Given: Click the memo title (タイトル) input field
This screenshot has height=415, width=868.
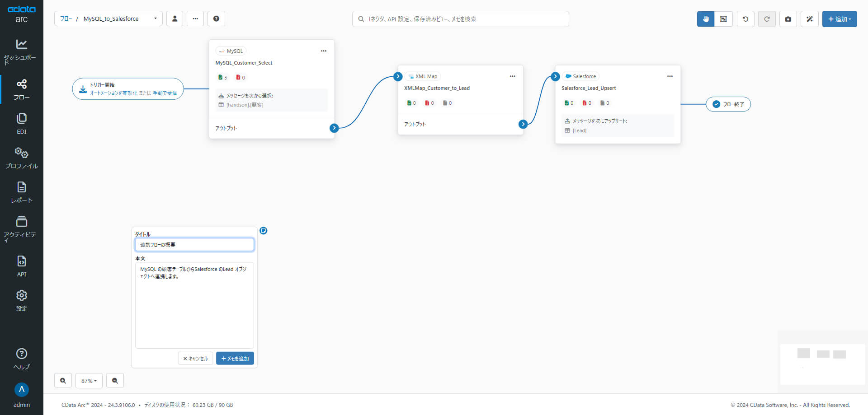Looking at the screenshot, I should pyautogui.click(x=194, y=244).
